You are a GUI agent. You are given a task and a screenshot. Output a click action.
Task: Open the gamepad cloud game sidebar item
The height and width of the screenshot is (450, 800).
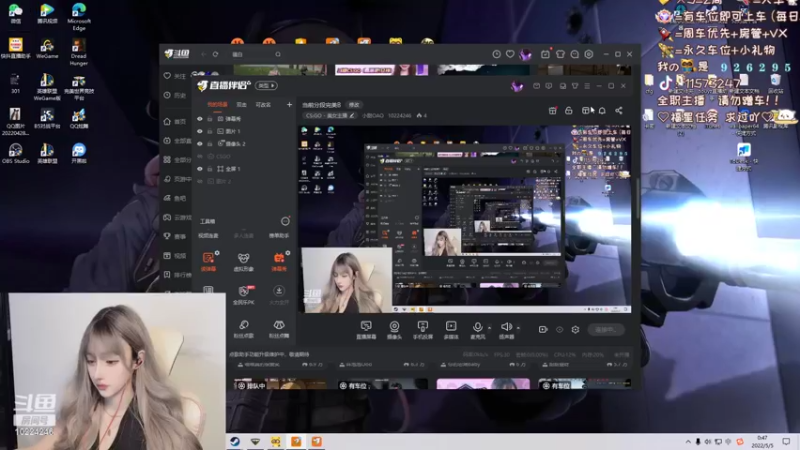[x=177, y=217]
